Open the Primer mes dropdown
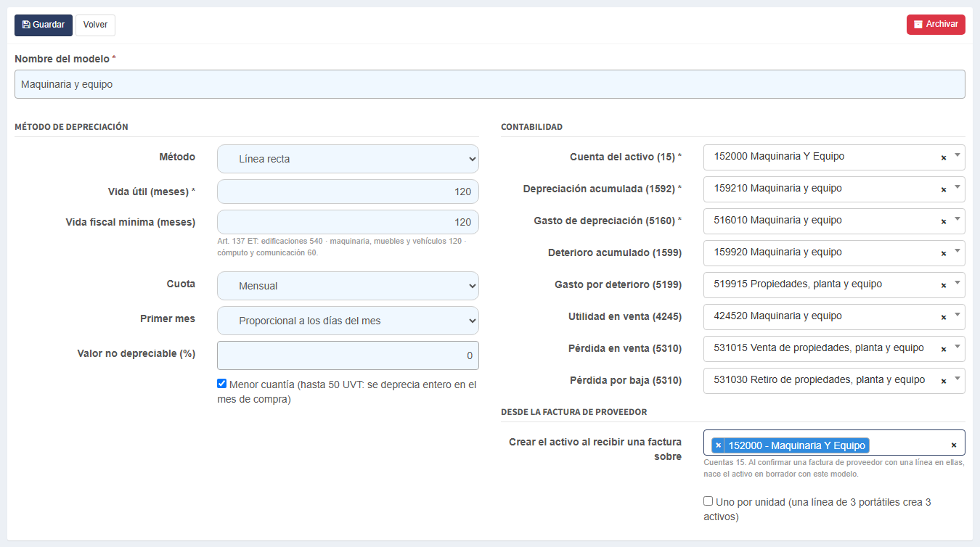Image resolution: width=980 pixels, height=547 pixels. [x=348, y=321]
